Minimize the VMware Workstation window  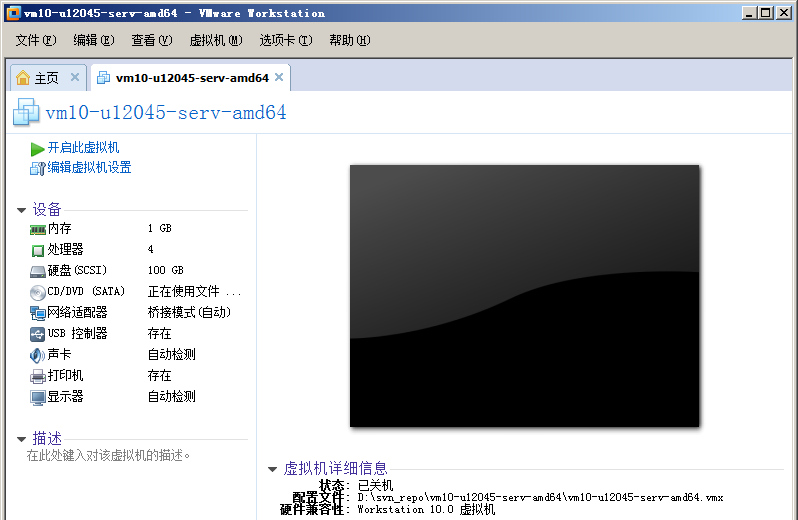(749, 13)
